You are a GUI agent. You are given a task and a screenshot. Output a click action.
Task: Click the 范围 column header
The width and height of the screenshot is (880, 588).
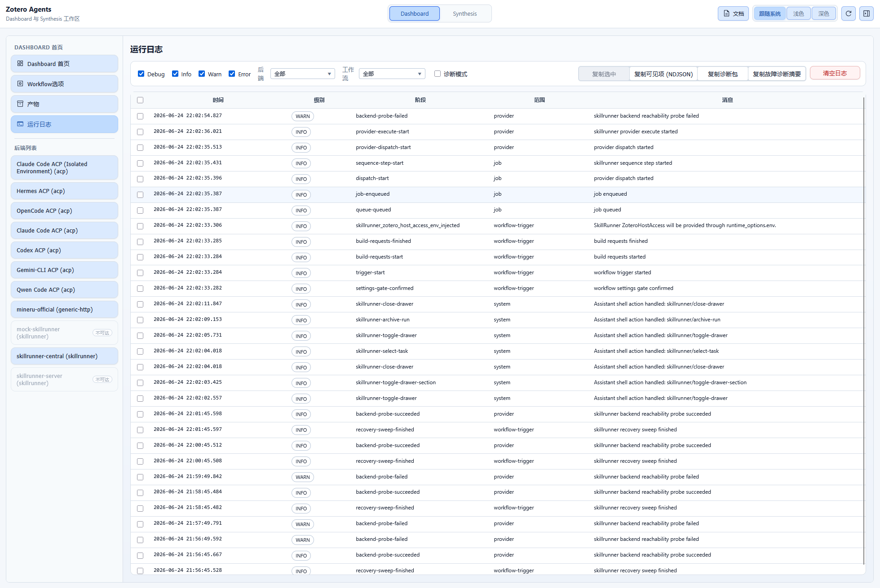[539, 100]
